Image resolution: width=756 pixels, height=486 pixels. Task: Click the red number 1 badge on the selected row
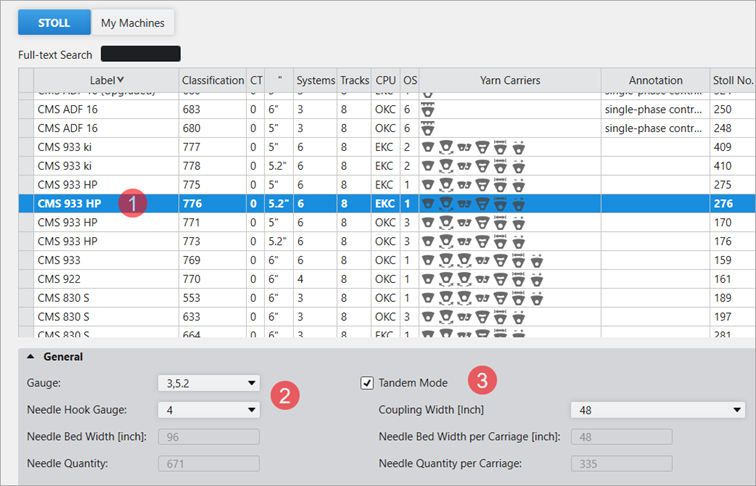(x=131, y=203)
